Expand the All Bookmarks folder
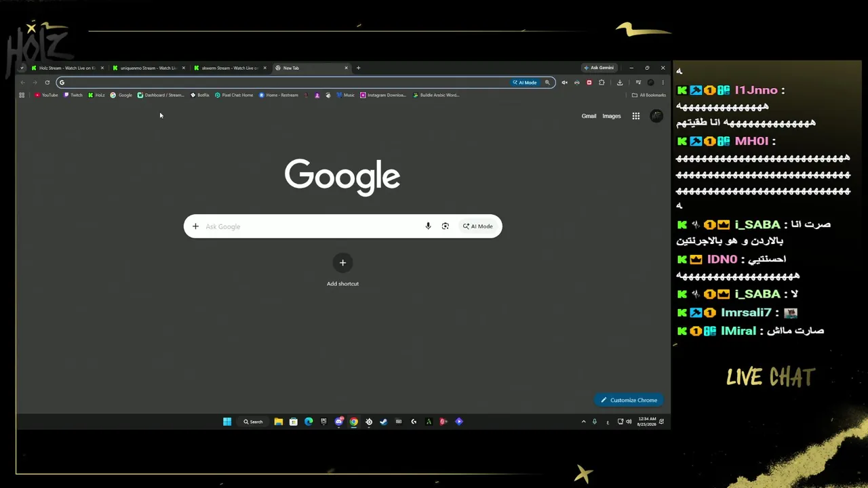Viewport: 868px width, 488px height. pyautogui.click(x=649, y=95)
